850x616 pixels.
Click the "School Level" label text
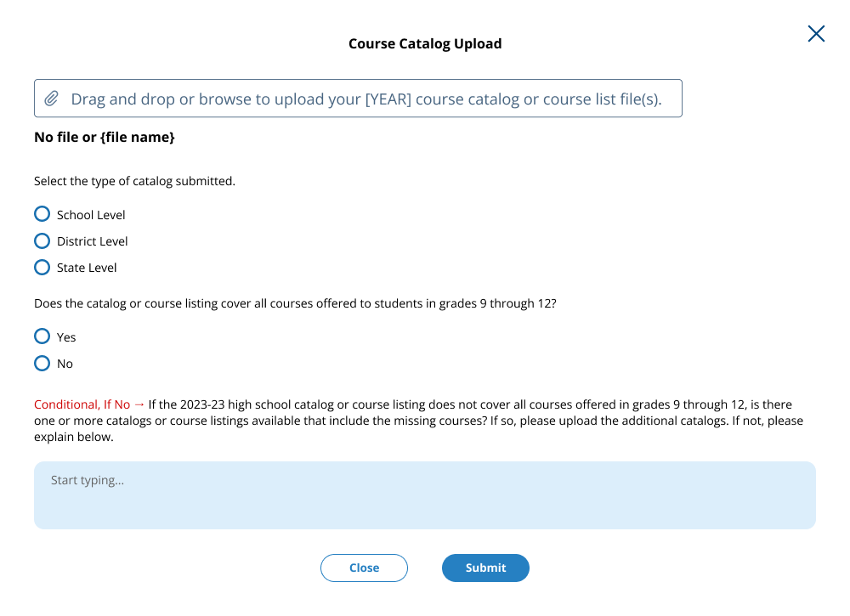[x=91, y=215]
